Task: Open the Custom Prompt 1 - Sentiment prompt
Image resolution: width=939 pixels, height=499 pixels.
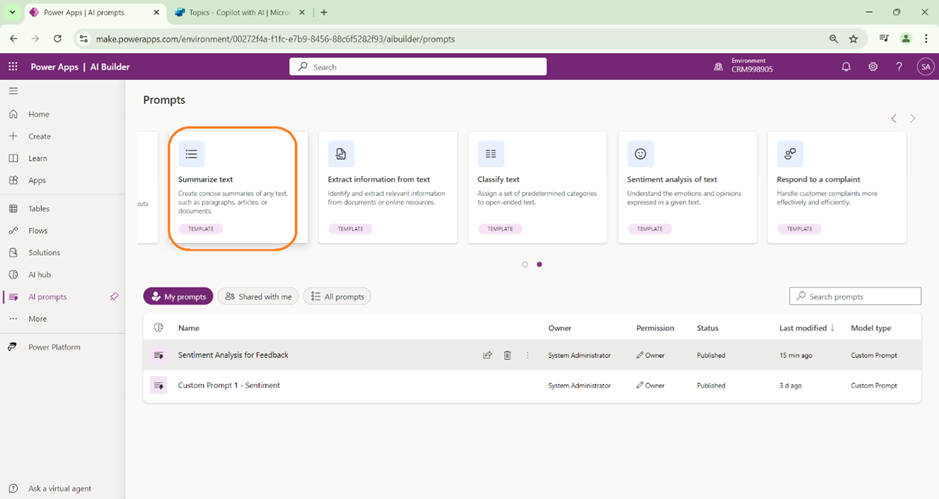Action: [x=229, y=385]
